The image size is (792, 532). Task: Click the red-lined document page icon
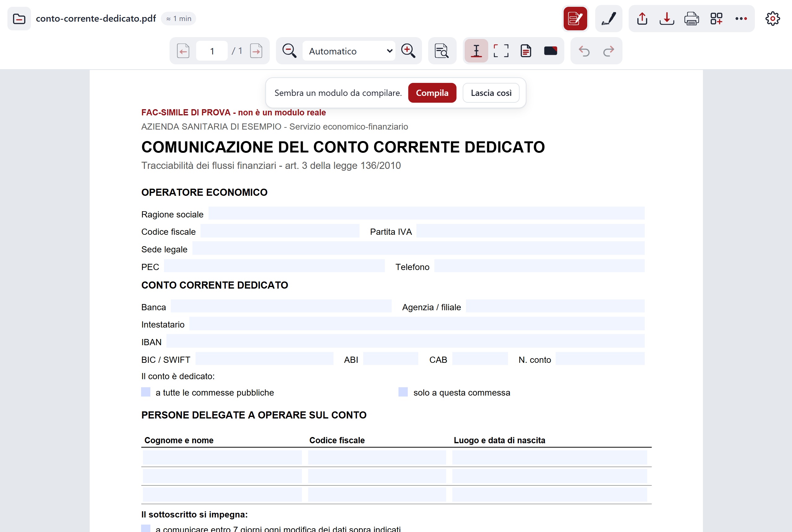(x=526, y=51)
